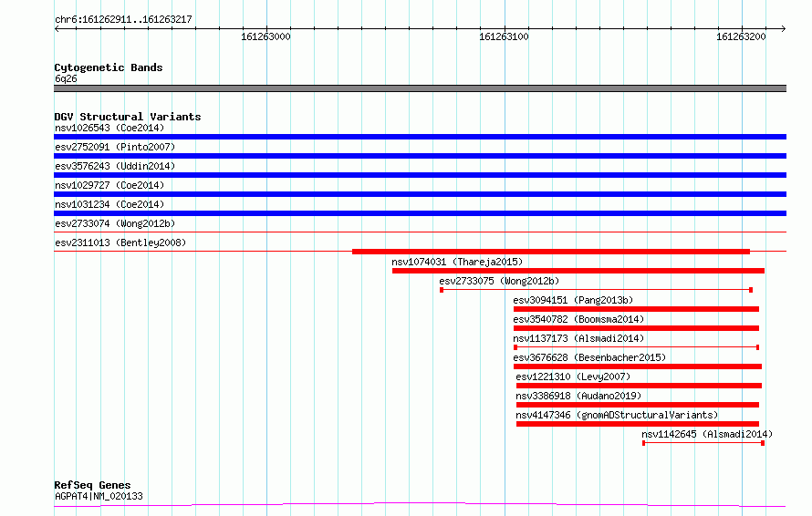812x516 pixels.
Task: Open variant esv3540782 (Boomsma2014) label
Action: (x=578, y=319)
